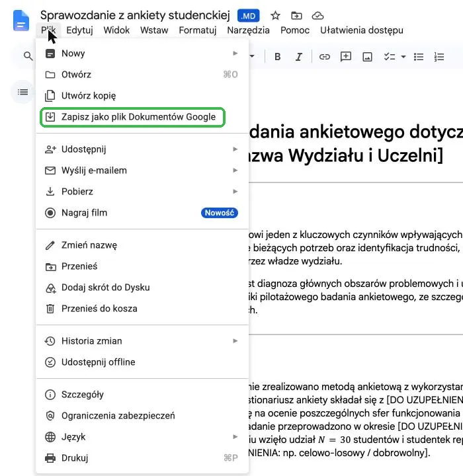The width and height of the screenshot is (463, 476).
Task: Open the checklist options dropdown arrow
Action: (x=403, y=57)
